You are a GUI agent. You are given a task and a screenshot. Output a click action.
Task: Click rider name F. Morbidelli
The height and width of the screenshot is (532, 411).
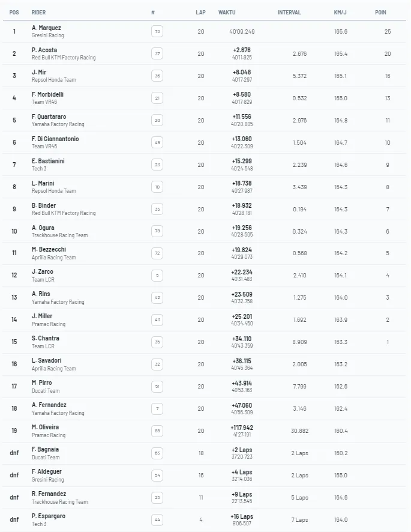(47, 94)
